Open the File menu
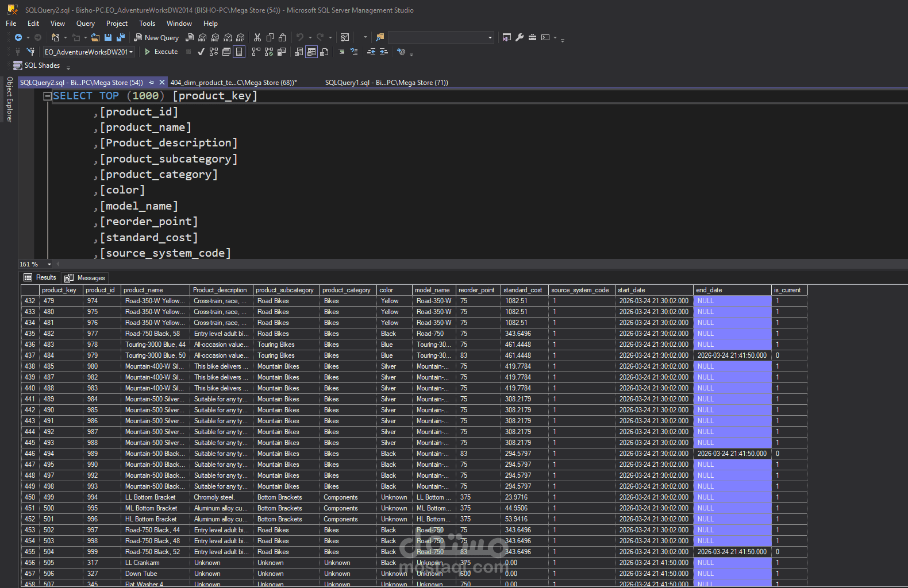Viewport: 908px width, 588px height. coord(11,24)
